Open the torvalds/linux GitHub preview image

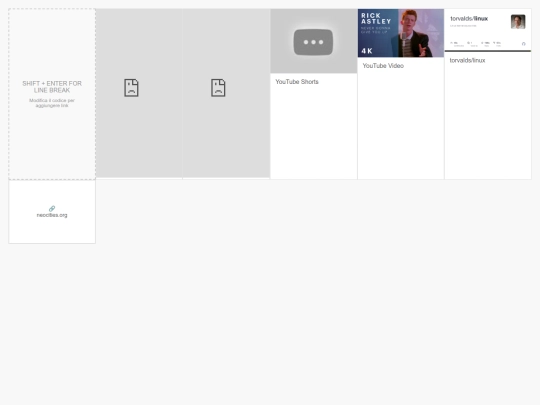[x=488, y=30]
